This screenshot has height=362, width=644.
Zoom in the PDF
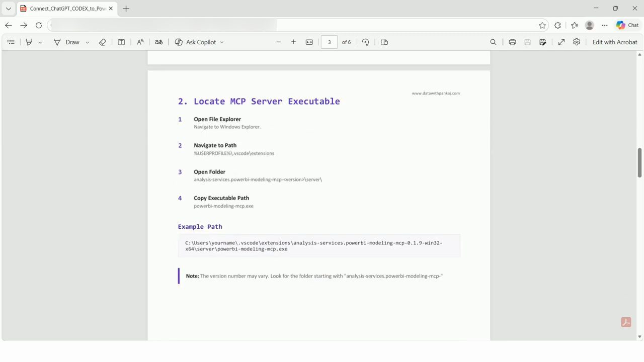[x=293, y=42]
